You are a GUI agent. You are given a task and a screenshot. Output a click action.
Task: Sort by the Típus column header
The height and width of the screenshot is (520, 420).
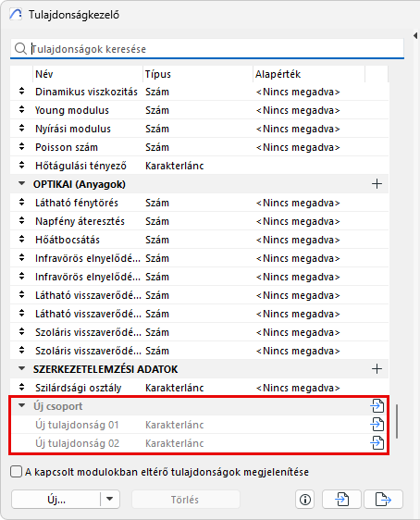pos(198,74)
